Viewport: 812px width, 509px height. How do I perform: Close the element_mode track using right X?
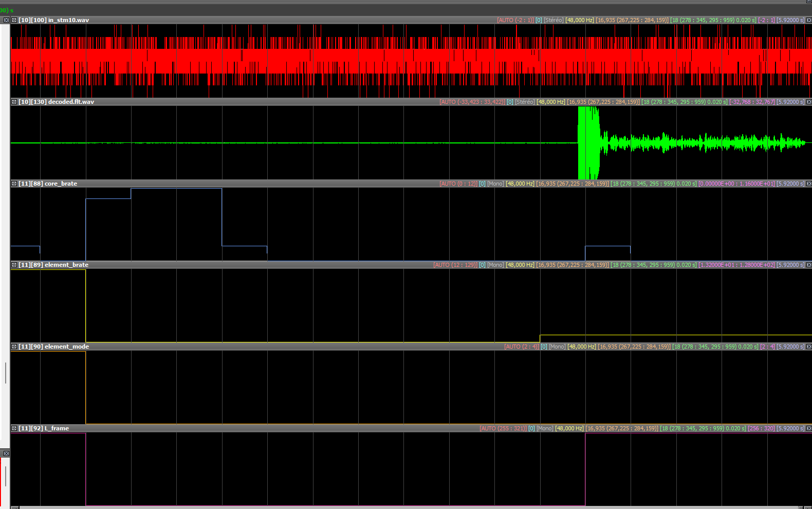click(x=808, y=347)
